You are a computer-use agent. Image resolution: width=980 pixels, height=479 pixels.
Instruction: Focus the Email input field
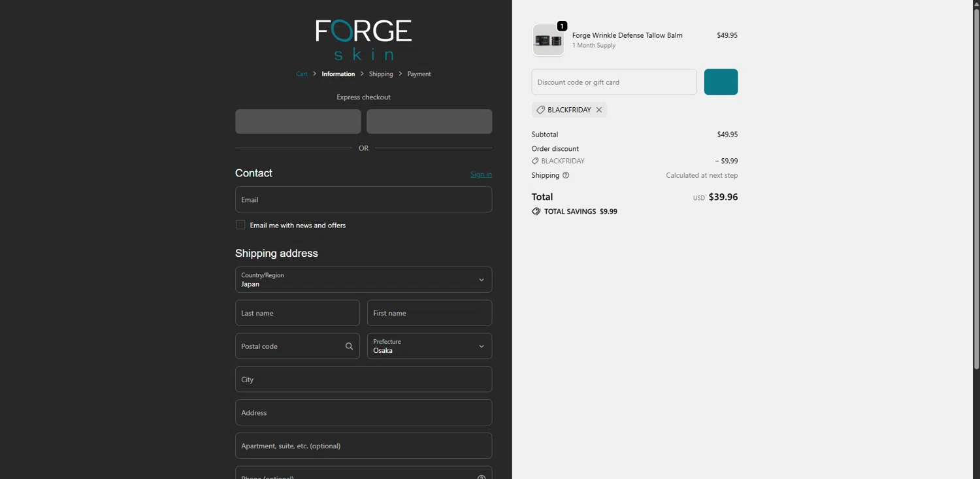pos(363,199)
